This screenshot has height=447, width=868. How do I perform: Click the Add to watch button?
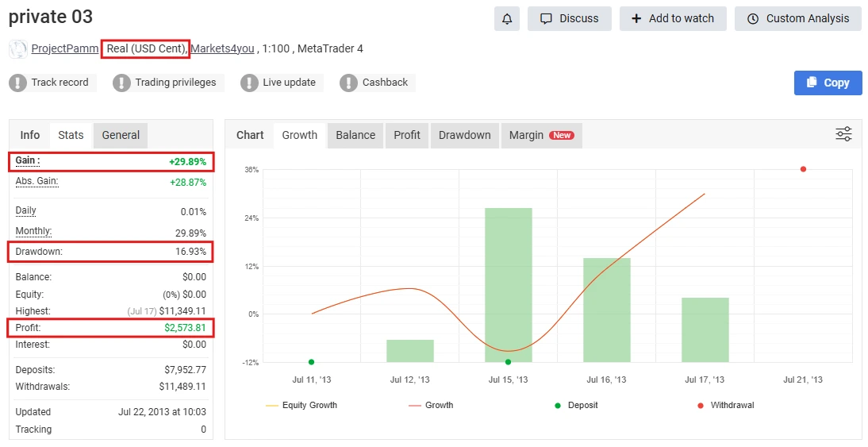pyautogui.click(x=673, y=19)
